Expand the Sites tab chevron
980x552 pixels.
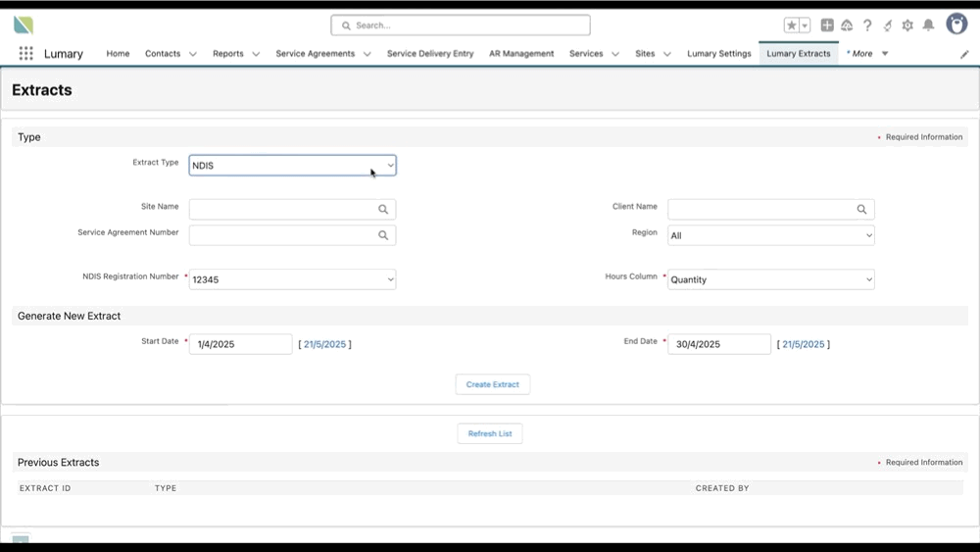[x=666, y=54]
